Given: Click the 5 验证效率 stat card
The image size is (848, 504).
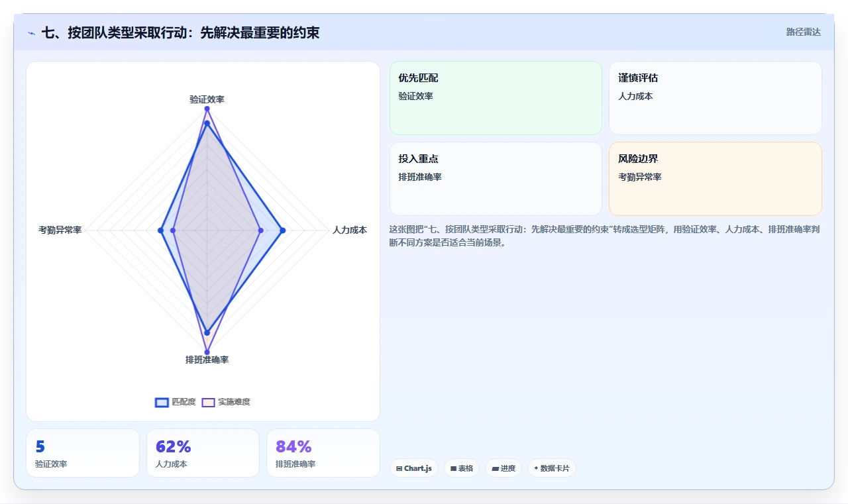Looking at the screenshot, I should (x=83, y=453).
